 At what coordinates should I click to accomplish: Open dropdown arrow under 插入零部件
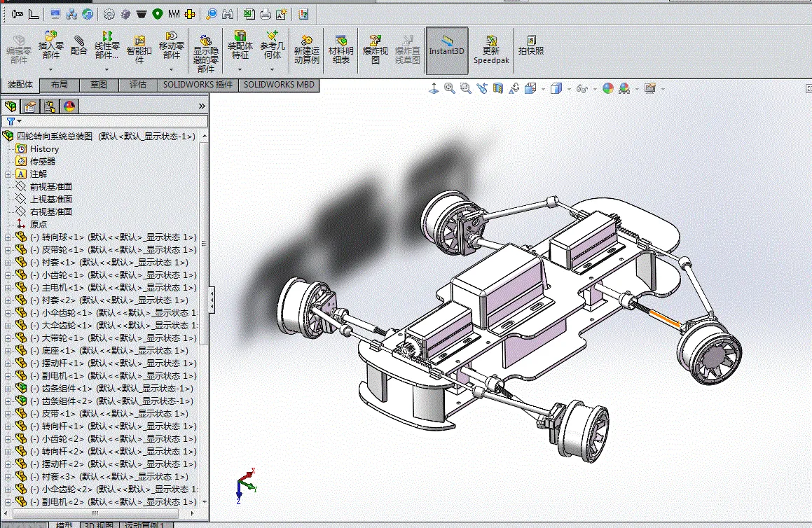click(x=50, y=69)
